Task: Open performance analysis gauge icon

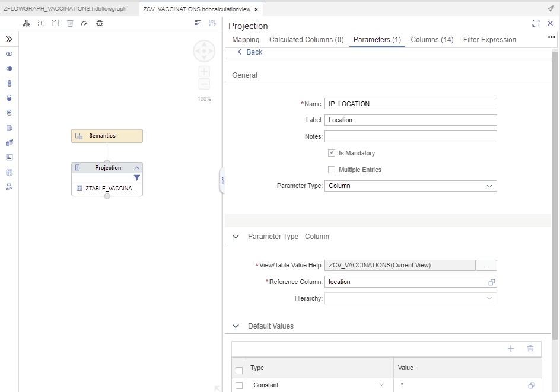Action: click(85, 23)
